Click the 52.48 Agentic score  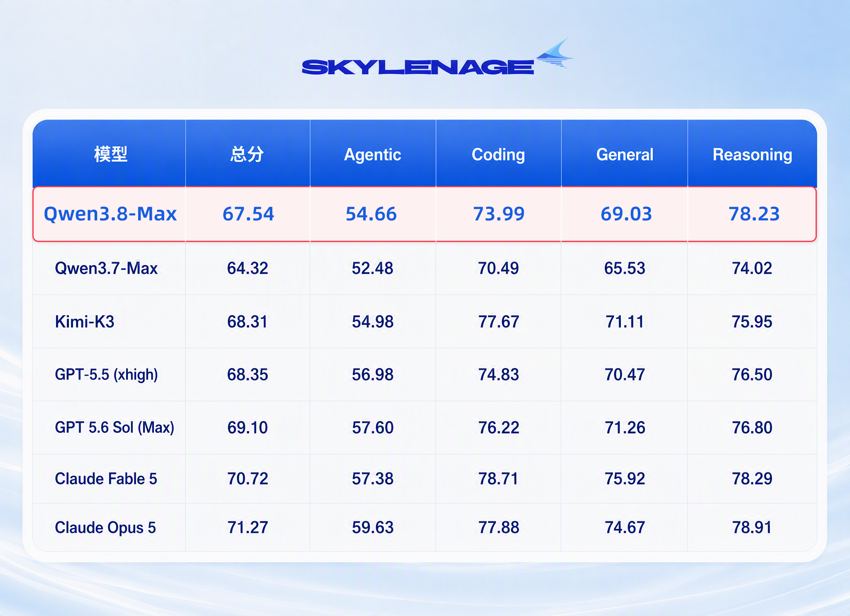coord(373,269)
